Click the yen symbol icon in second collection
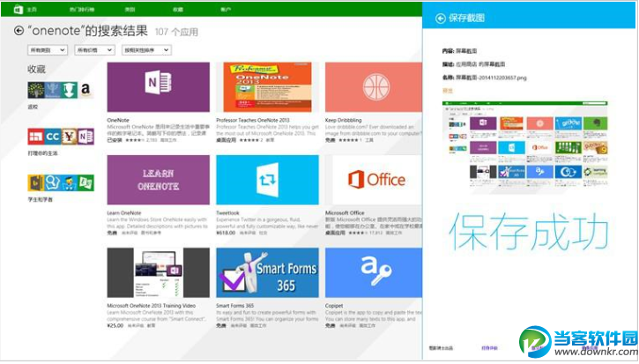This screenshot has height=364, width=639. pyautogui.click(x=69, y=137)
